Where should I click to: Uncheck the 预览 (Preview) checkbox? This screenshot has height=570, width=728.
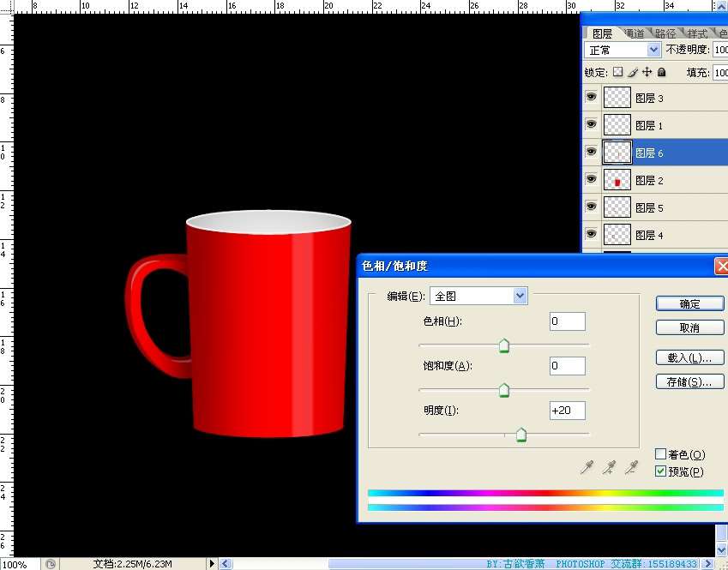[660, 471]
